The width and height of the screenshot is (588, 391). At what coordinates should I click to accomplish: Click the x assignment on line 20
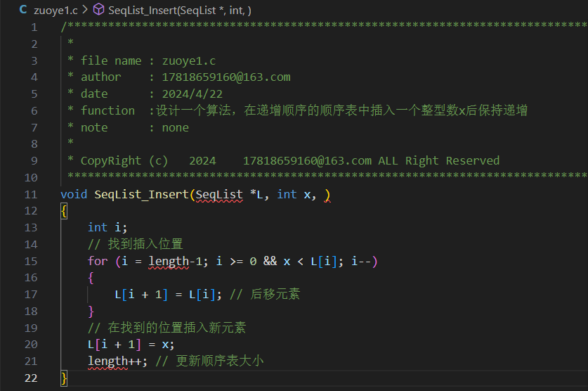pos(168,345)
